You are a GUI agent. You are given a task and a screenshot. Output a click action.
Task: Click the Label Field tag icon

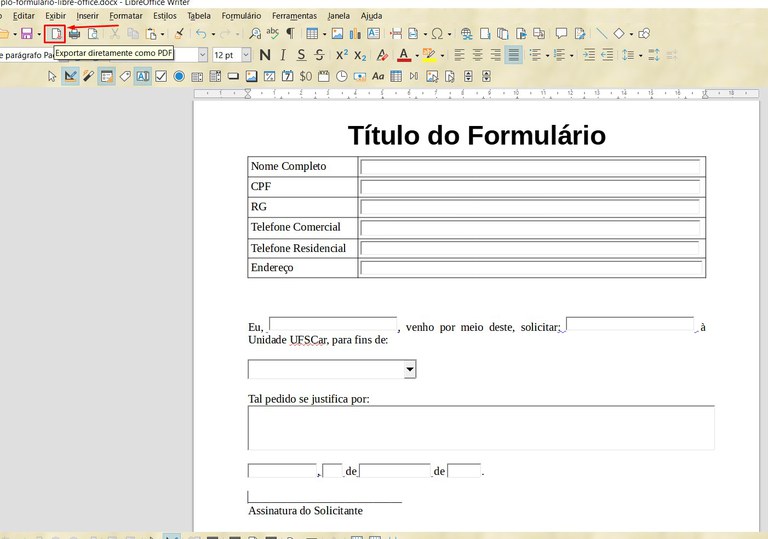(x=125, y=76)
